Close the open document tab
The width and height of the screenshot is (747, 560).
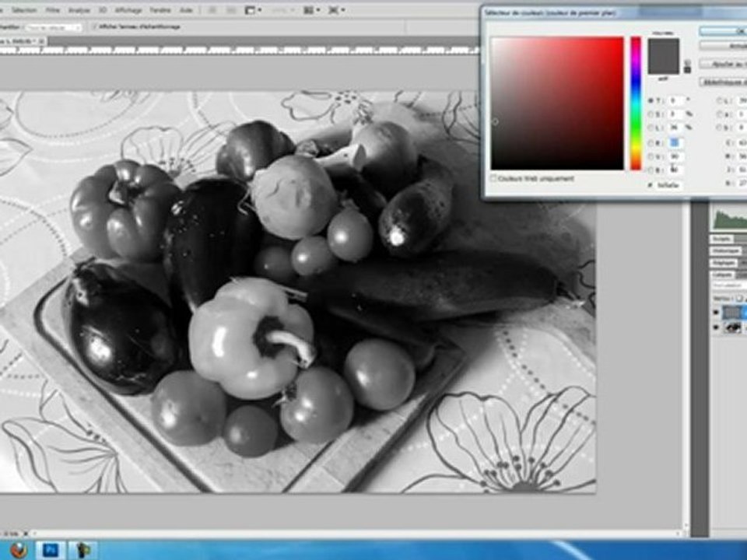point(41,41)
